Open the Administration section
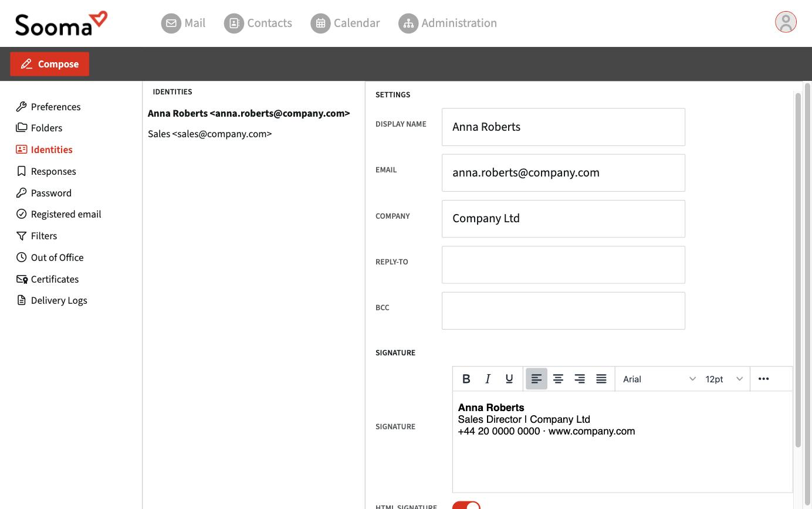Viewport: 812px width, 509px height. tap(448, 23)
